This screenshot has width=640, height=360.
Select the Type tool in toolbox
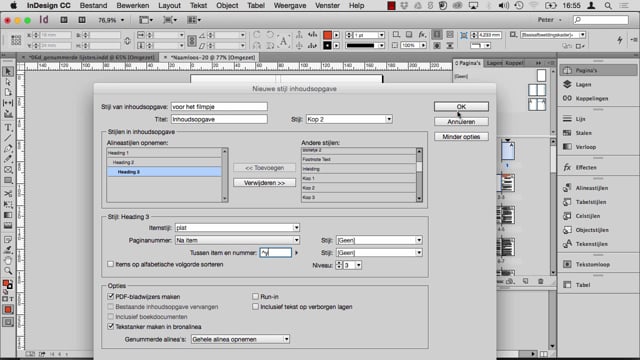(x=8, y=128)
